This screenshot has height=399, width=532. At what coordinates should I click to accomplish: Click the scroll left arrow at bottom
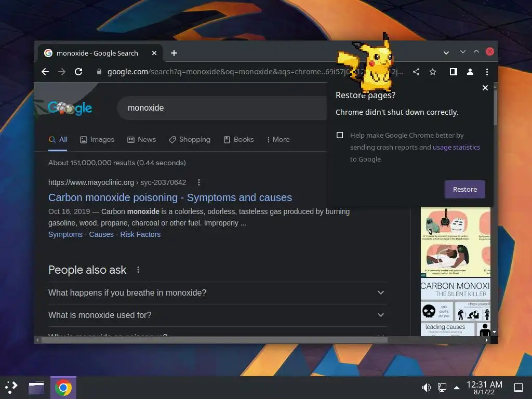point(37,340)
